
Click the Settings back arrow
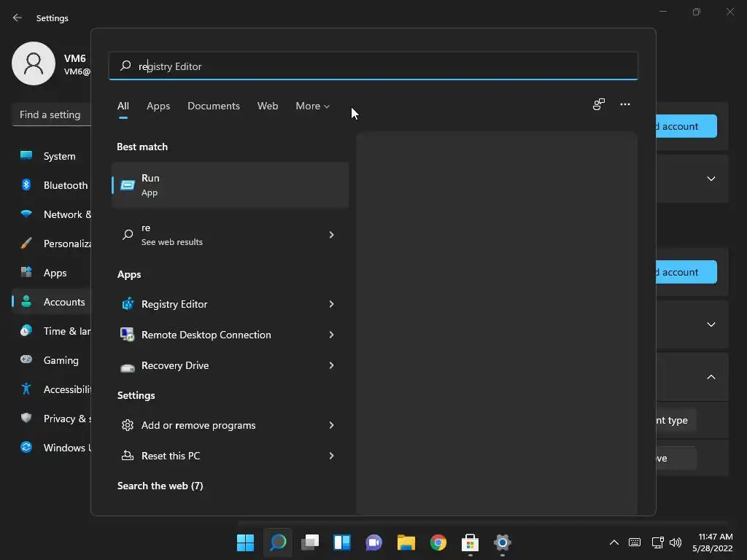[18, 17]
